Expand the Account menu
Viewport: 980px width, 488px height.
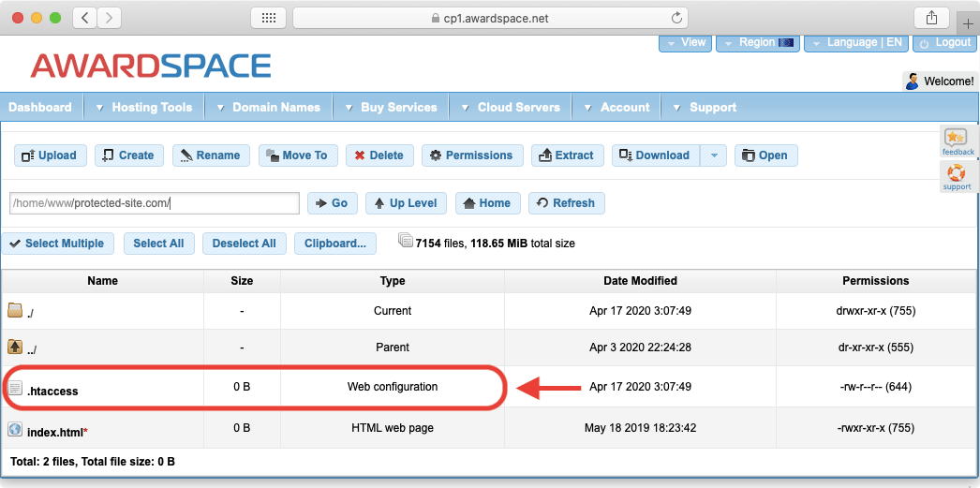click(x=617, y=108)
